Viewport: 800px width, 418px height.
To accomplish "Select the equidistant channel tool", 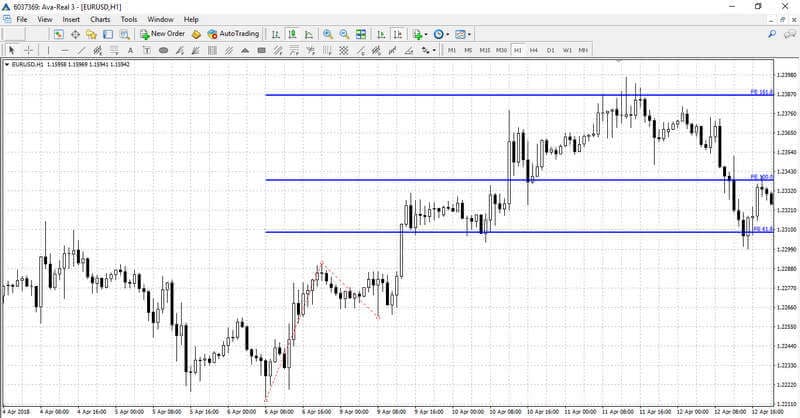I will (97, 50).
